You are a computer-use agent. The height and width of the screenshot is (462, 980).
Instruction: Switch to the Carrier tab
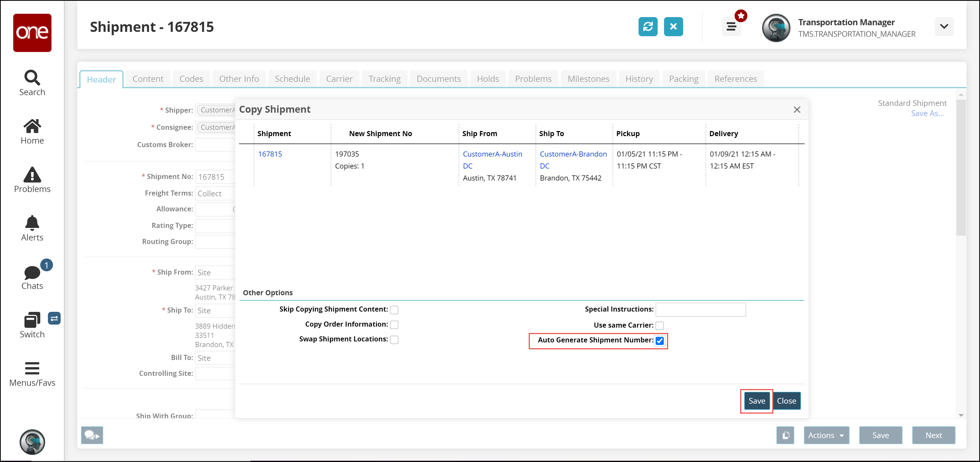[339, 79]
